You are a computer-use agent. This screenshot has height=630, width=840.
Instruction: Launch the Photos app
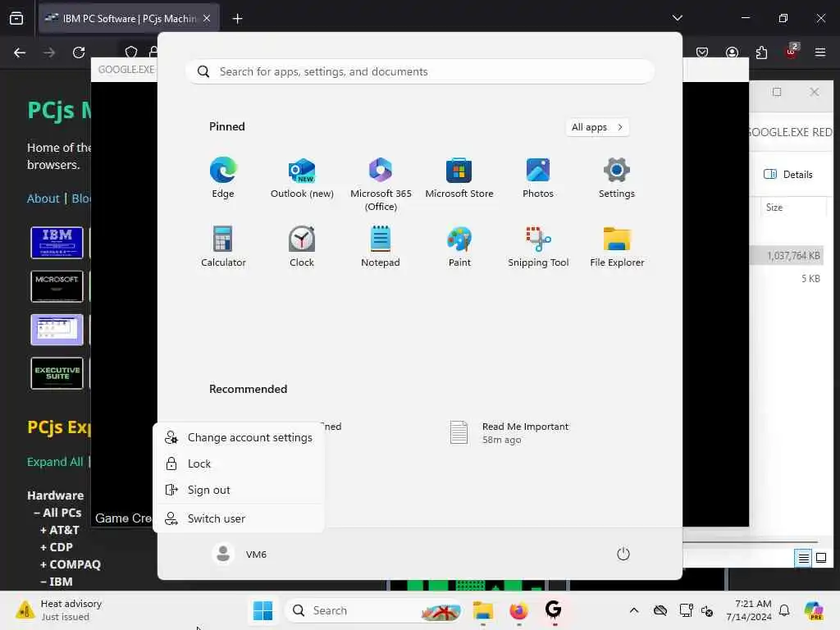538,178
